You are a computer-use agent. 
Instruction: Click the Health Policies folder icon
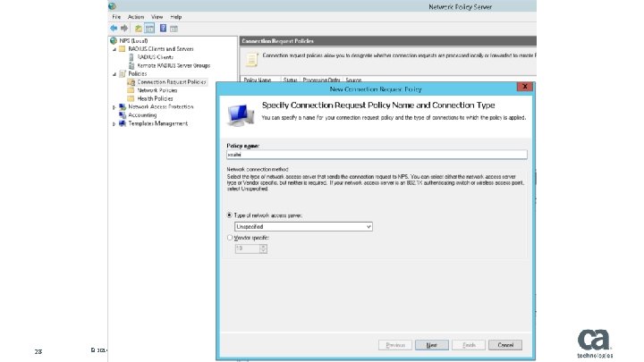131,98
